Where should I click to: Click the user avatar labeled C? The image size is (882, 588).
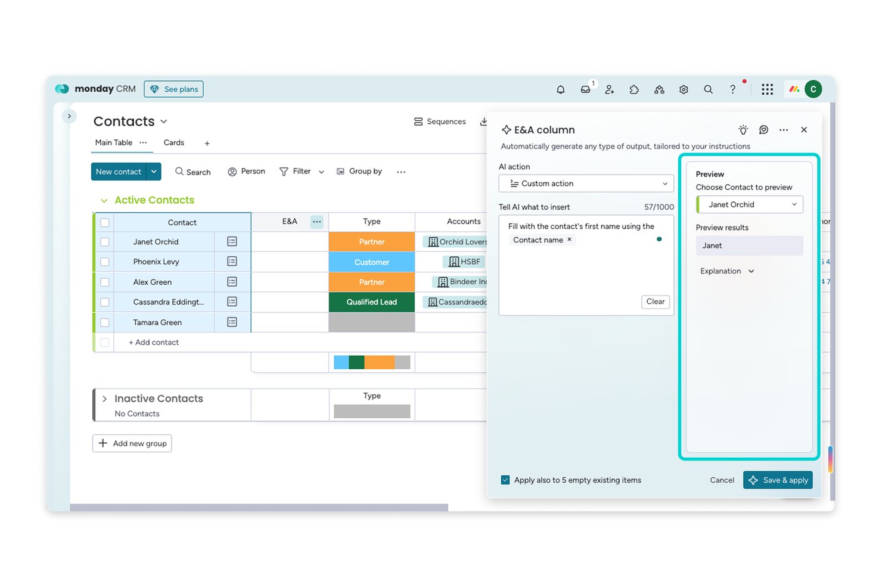[813, 89]
